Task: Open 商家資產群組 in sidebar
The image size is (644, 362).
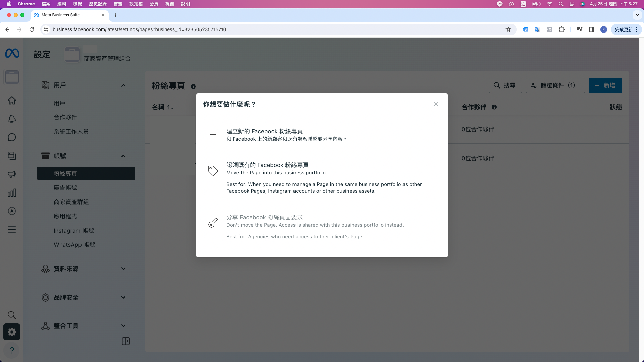Action: pos(71,202)
